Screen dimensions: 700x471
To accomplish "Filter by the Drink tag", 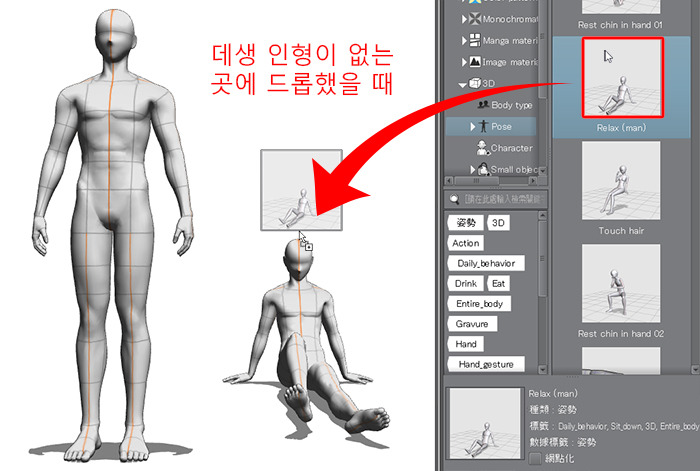I will coord(466,283).
